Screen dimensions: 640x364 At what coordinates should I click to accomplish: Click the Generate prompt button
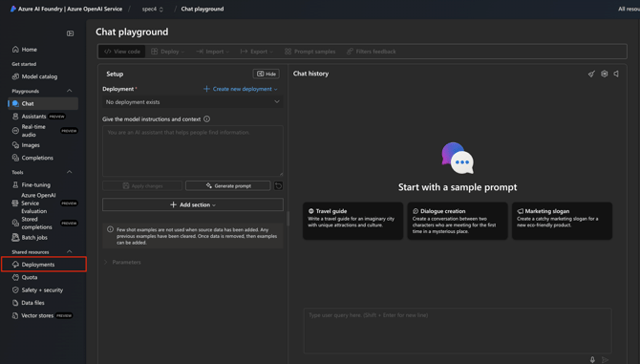point(227,185)
